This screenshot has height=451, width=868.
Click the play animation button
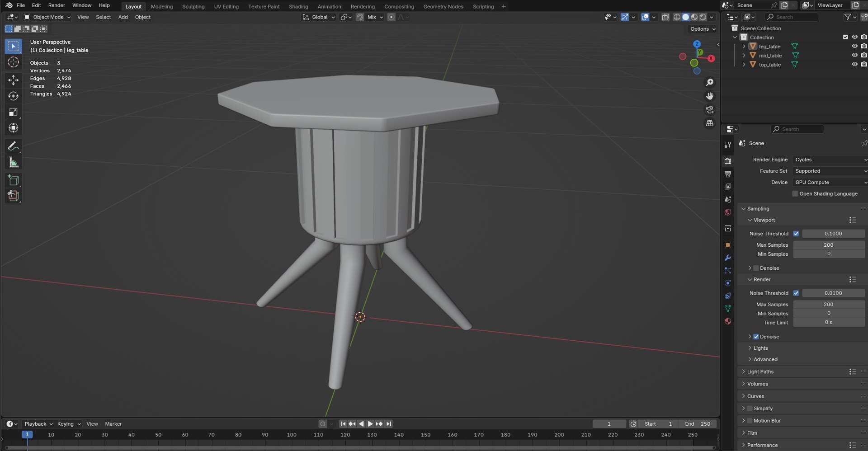tap(370, 424)
